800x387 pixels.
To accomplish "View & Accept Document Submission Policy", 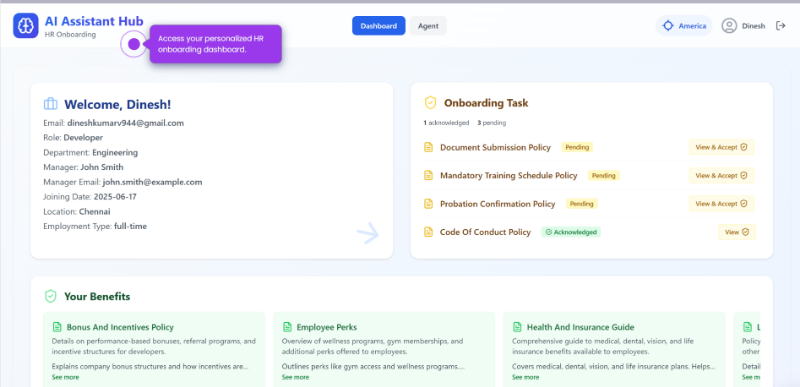I will click(721, 147).
